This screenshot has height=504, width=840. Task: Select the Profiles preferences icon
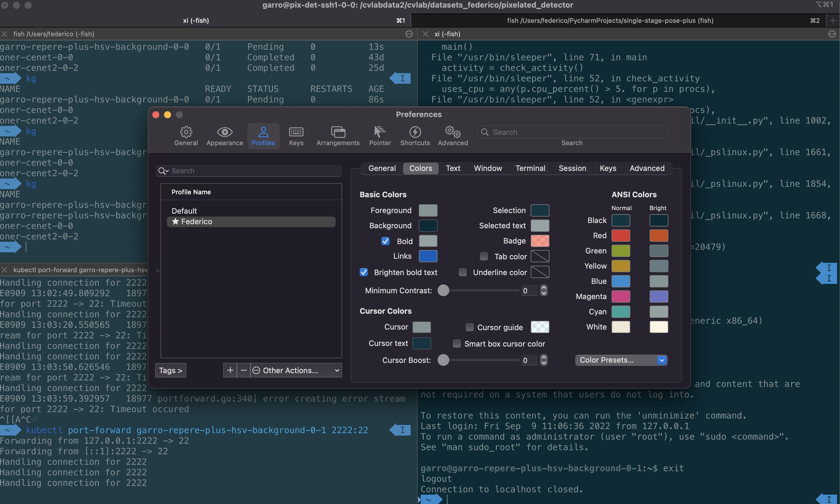264,135
